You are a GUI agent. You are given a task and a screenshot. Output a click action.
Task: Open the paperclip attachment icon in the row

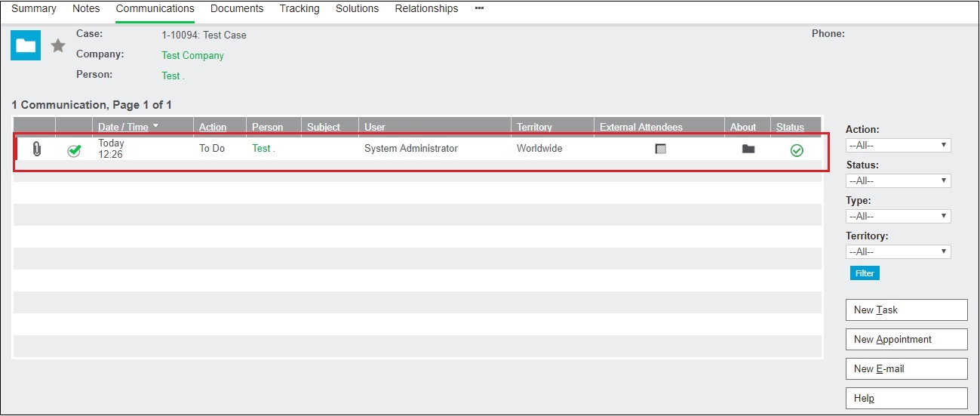point(36,149)
